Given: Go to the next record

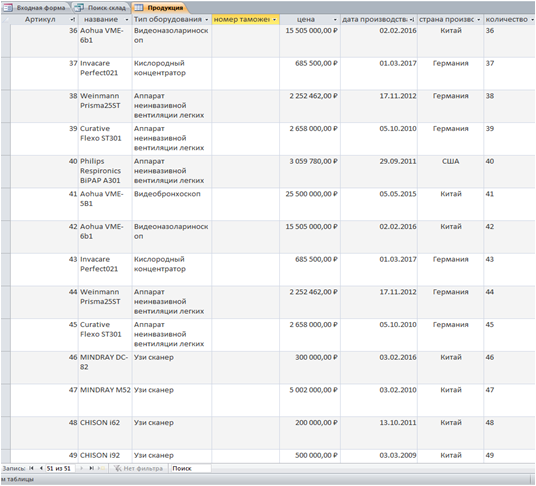Looking at the screenshot, I should (81, 468).
